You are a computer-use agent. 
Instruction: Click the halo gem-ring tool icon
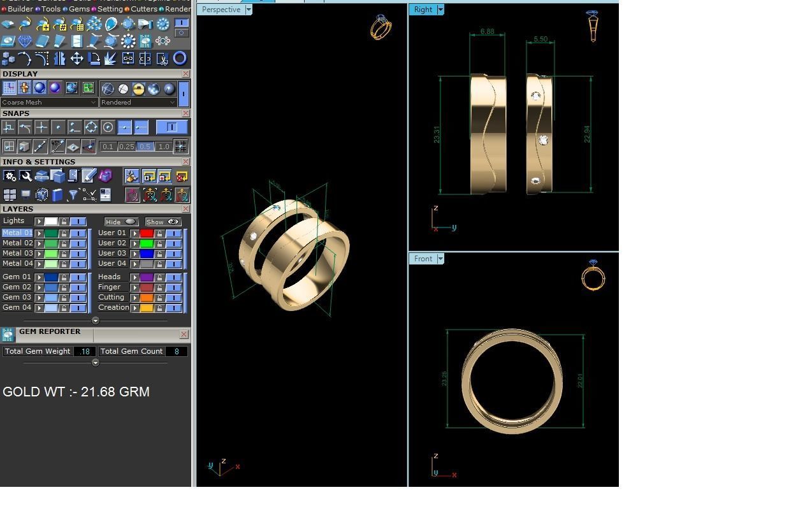pos(128,41)
